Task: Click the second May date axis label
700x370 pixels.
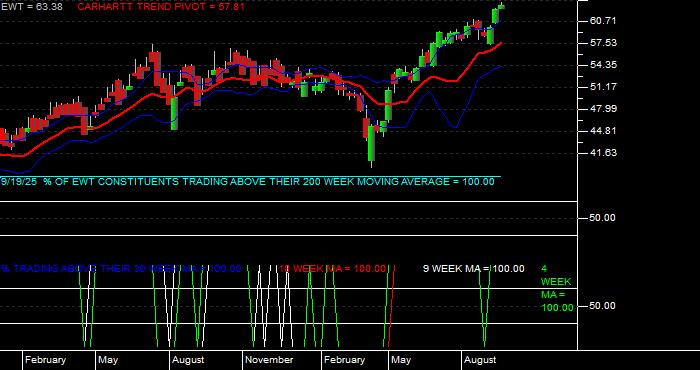Action: point(401,360)
